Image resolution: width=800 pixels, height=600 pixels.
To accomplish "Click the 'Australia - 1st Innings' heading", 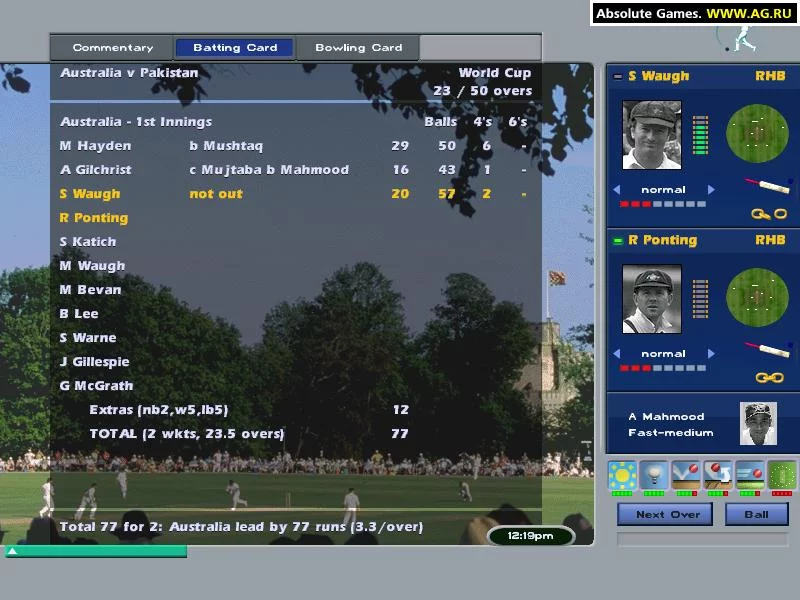I will click(136, 122).
